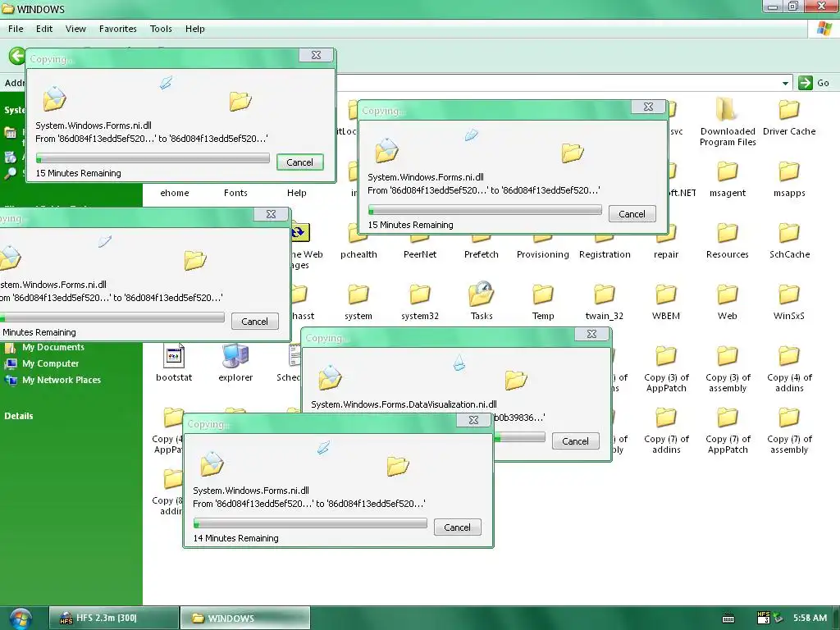The width and height of the screenshot is (840, 630).
Task: Open the Help menu
Action: pos(195,29)
